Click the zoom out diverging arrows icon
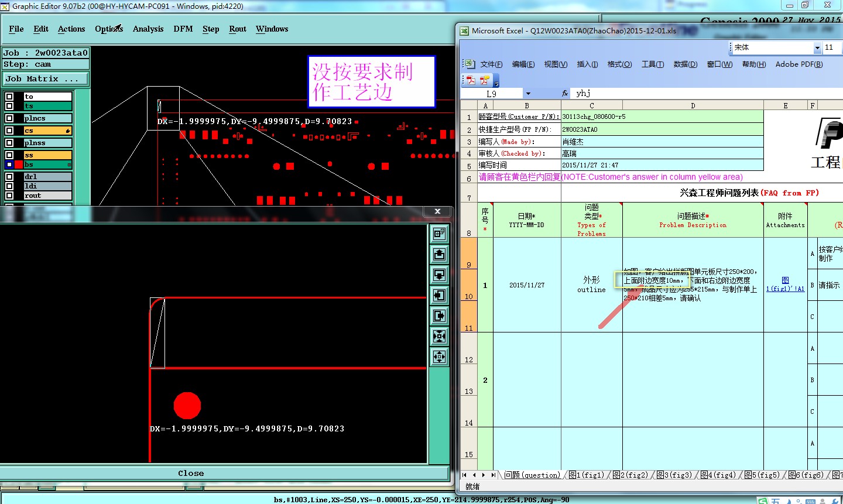843x504 pixels. coord(439,357)
